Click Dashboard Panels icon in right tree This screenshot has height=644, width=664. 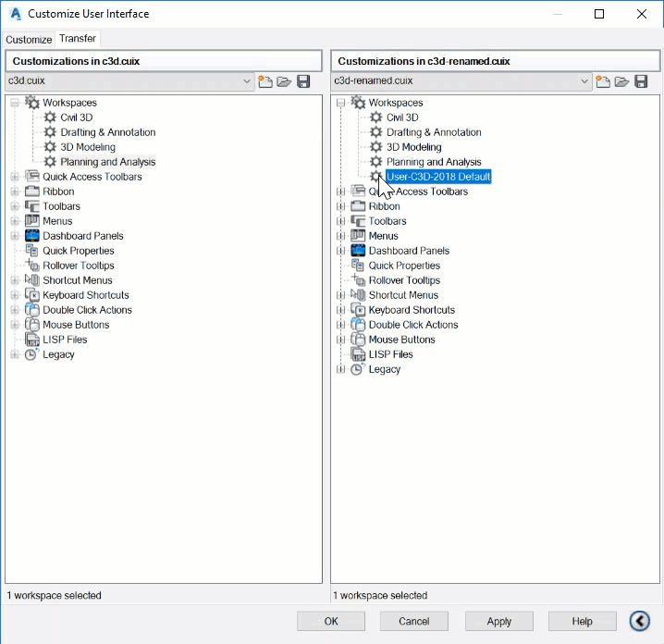click(358, 251)
